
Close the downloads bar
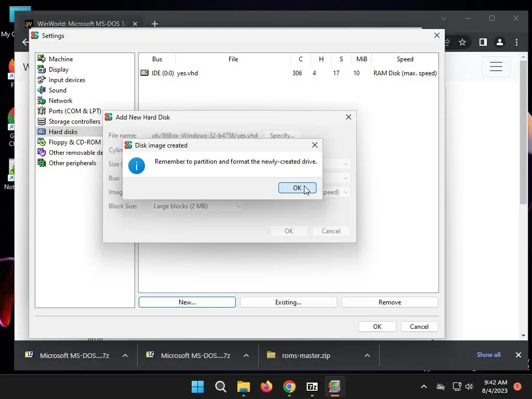pyautogui.click(x=518, y=354)
